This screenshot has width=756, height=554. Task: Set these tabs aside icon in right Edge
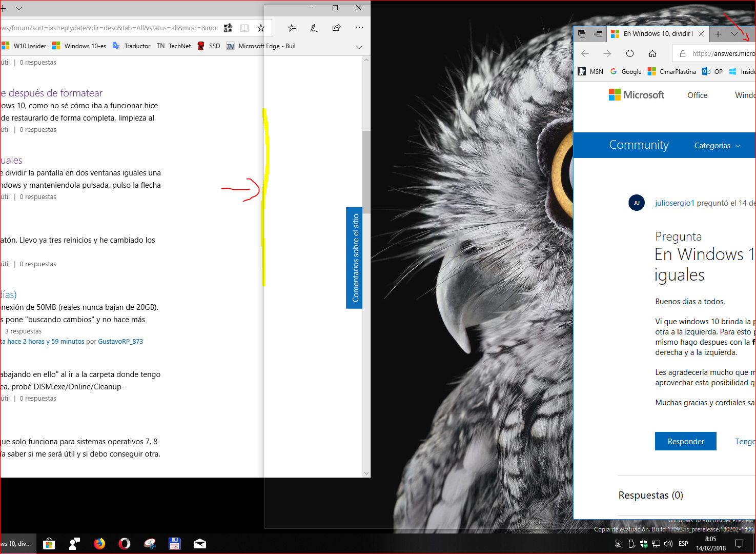click(598, 34)
